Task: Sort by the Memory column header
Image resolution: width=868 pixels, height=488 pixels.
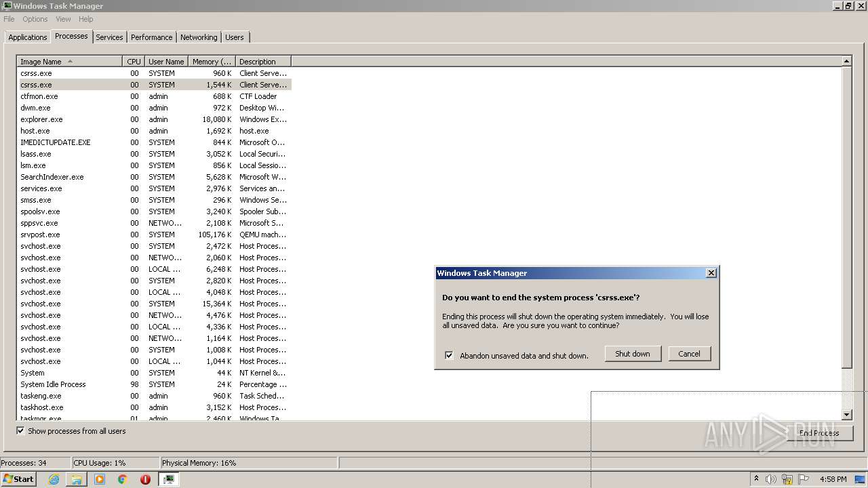Action: point(212,62)
